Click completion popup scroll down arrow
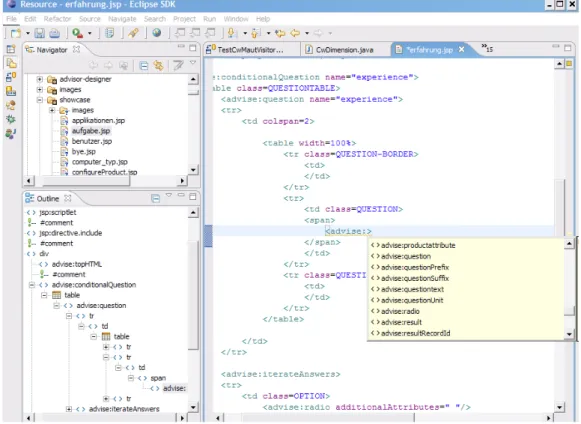The height and width of the screenshot is (424, 581). (x=569, y=334)
